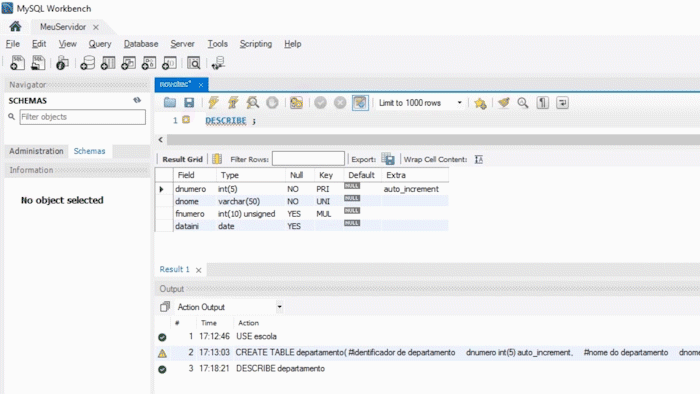
Task: Select the DESCRIBE departamento log row
Action: click(427, 369)
